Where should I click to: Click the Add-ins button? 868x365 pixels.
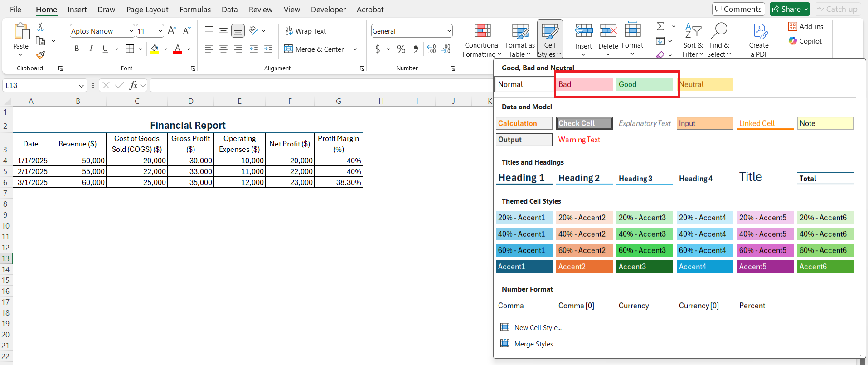pyautogui.click(x=805, y=27)
